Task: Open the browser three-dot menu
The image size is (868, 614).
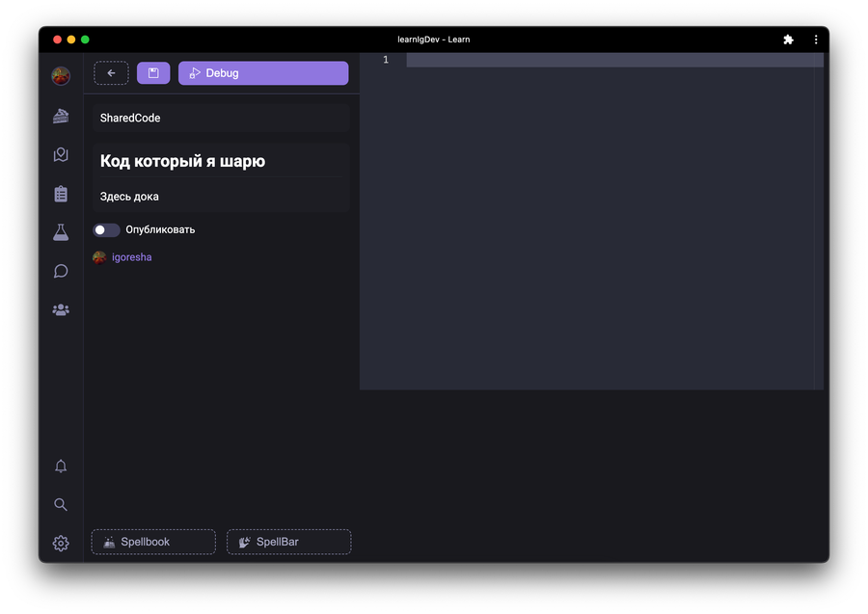Action: pos(816,40)
